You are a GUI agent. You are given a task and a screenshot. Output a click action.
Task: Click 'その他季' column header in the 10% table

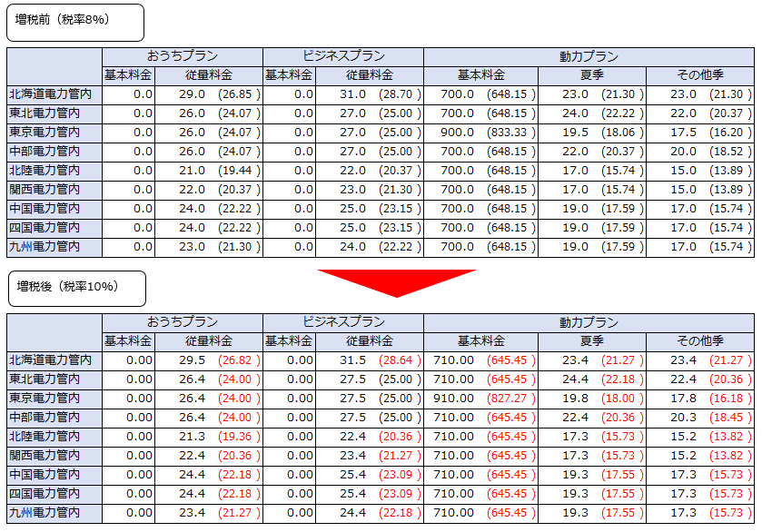pos(700,341)
